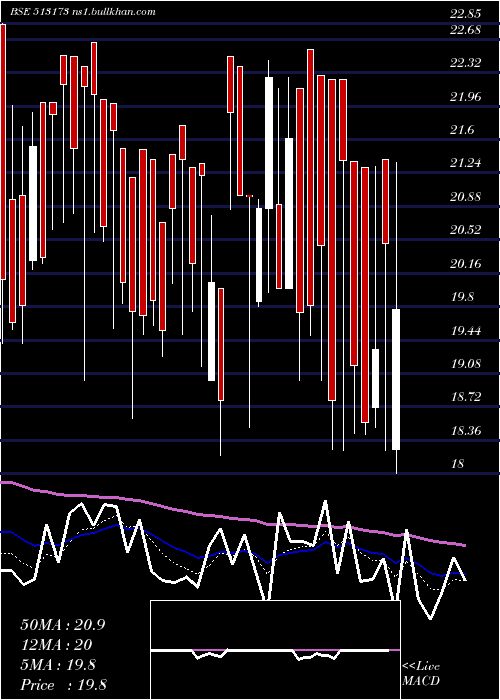
Task: Click the 21.24 price axis label
Action: point(466,163)
